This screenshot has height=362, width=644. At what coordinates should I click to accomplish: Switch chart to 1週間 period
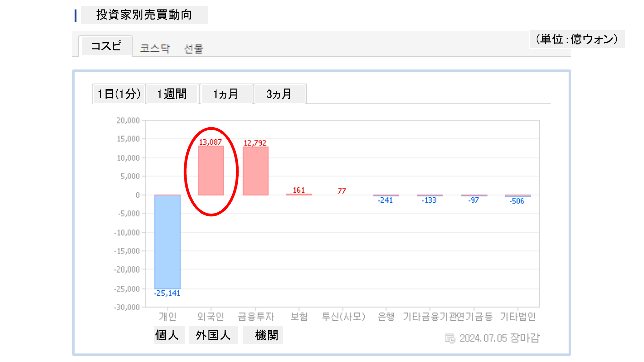click(x=172, y=94)
